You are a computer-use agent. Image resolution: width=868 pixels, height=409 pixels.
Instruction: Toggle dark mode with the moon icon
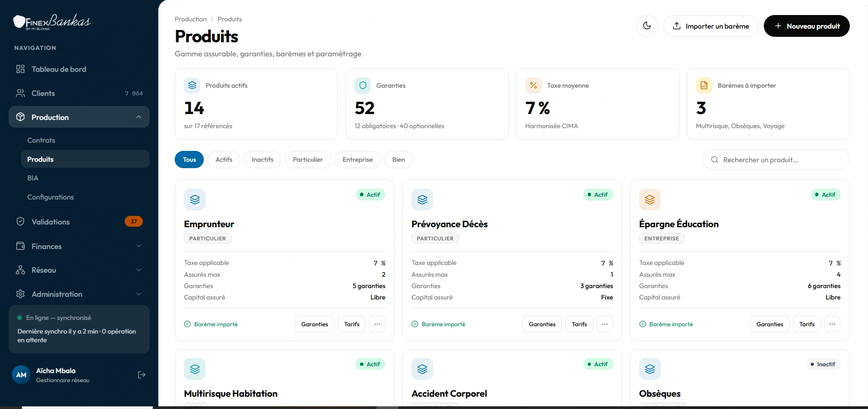coord(647,26)
